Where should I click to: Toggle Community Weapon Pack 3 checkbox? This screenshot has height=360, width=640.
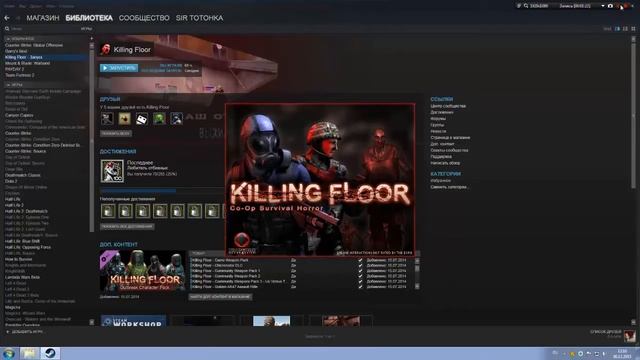(360, 281)
